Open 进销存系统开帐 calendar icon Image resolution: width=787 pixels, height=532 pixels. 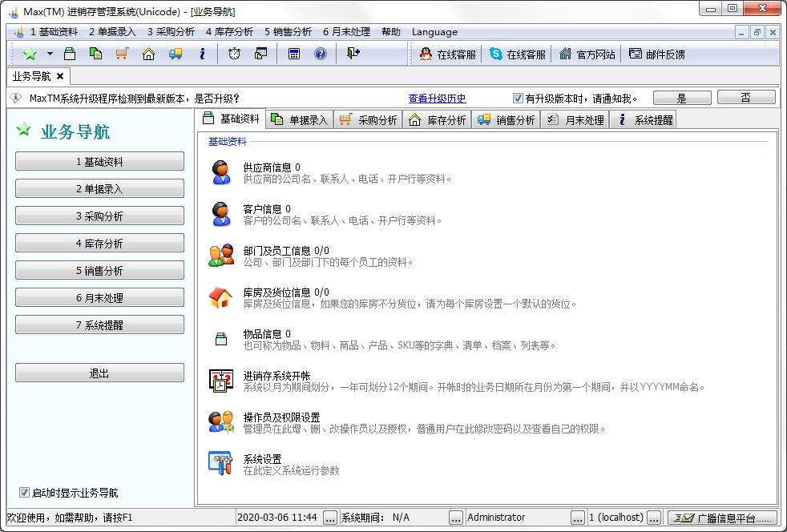click(x=220, y=381)
